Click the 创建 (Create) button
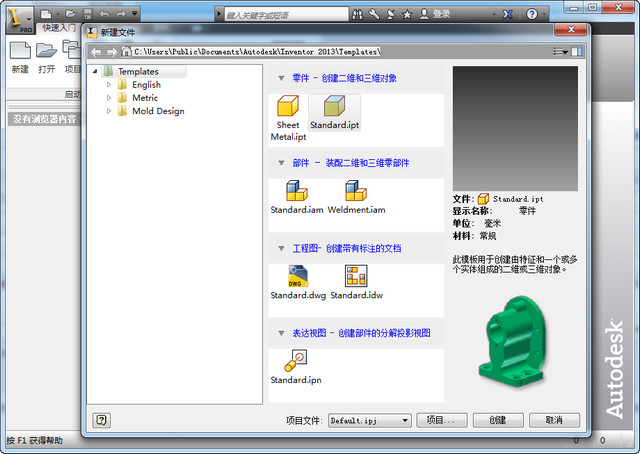Screen dimensions: 640x454 coord(498,420)
